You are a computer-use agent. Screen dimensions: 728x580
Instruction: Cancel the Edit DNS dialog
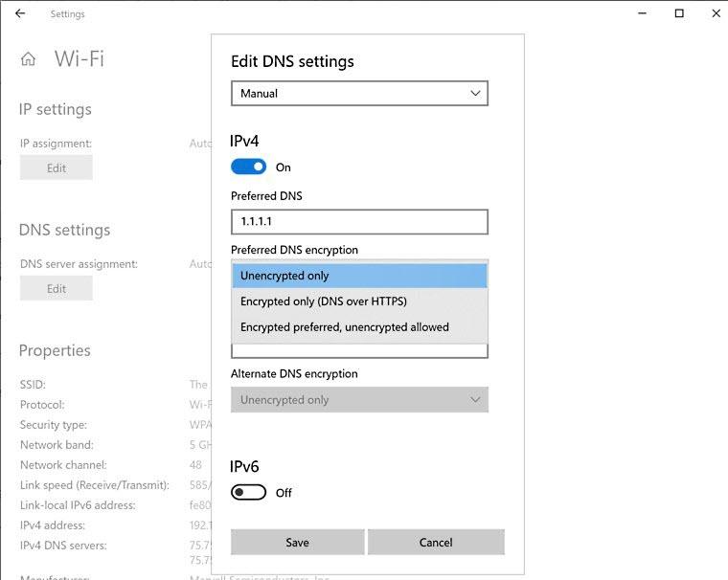436,543
